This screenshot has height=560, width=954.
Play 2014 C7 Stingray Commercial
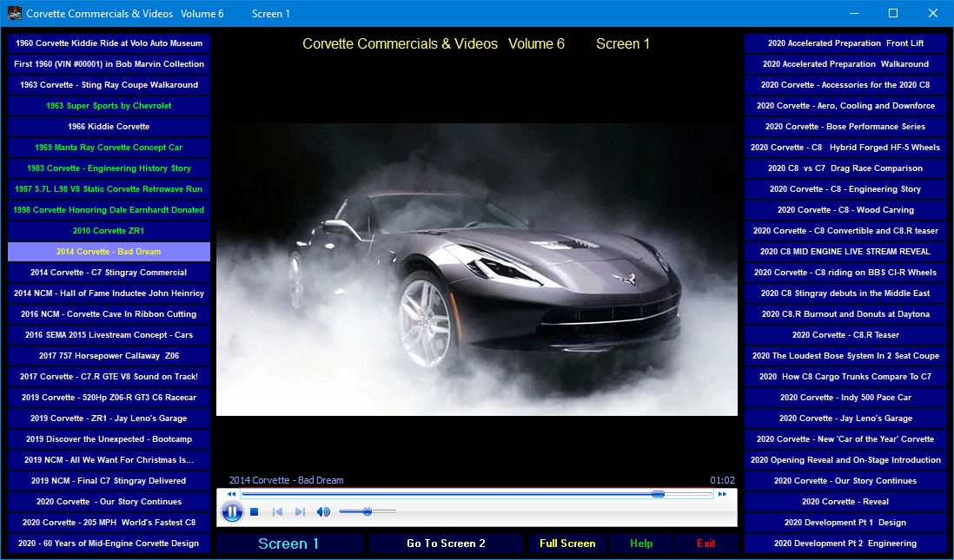coord(109,273)
